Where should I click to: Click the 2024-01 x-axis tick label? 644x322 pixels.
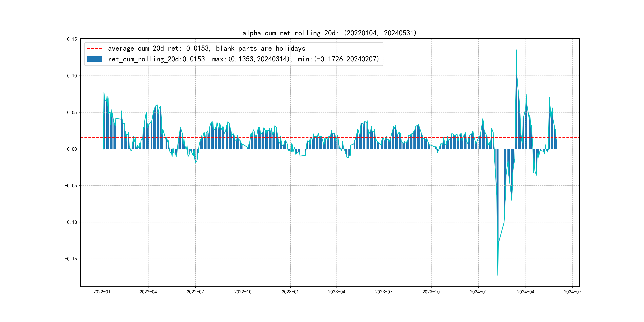(478, 292)
